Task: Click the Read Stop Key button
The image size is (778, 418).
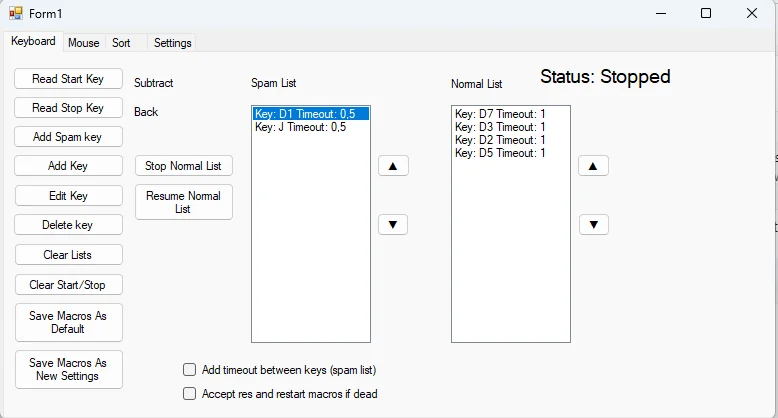Action: [68, 108]
